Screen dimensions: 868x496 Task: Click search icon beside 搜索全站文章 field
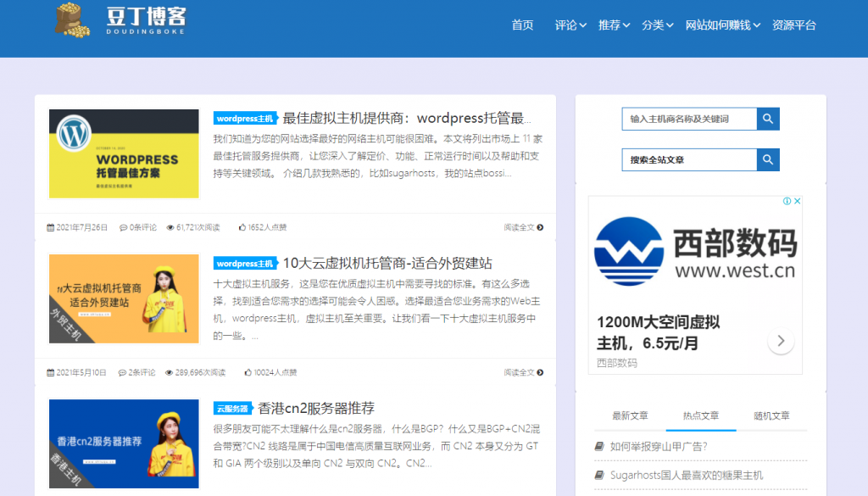[x=768, y=159]
